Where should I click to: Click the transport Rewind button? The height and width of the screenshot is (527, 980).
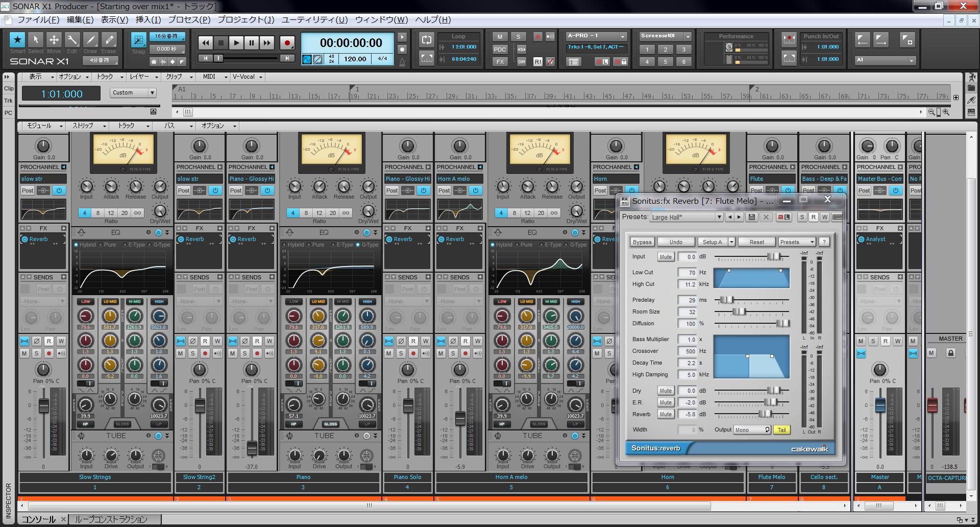pos(205,43)
